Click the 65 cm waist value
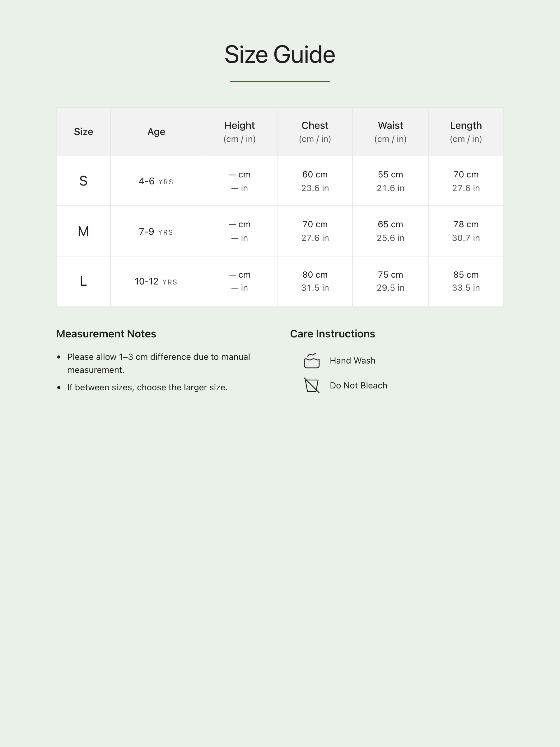The height and width of the screenshot is (747, 560). [x=390, y=224]
